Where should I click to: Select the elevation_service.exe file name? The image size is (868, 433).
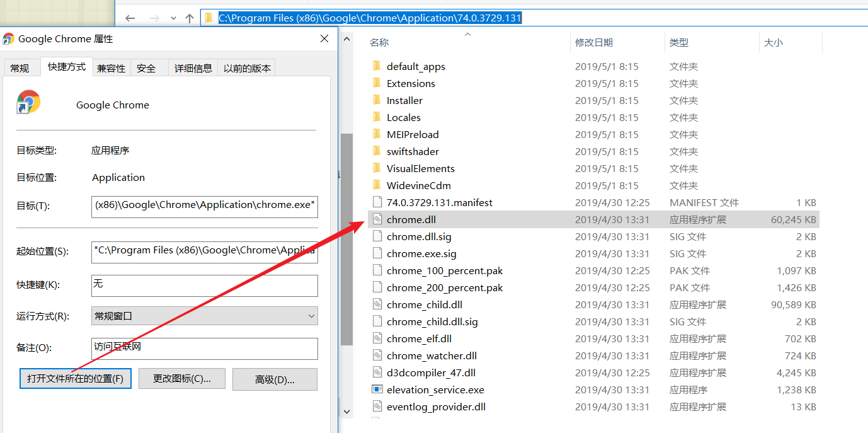(435, 390)
